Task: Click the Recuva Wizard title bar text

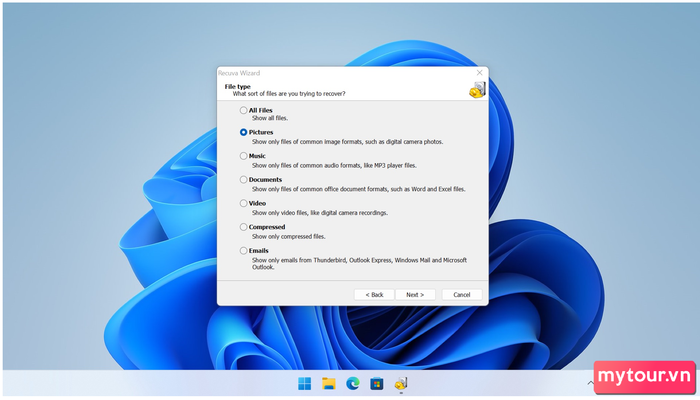Action: click(x=239, y=73)
